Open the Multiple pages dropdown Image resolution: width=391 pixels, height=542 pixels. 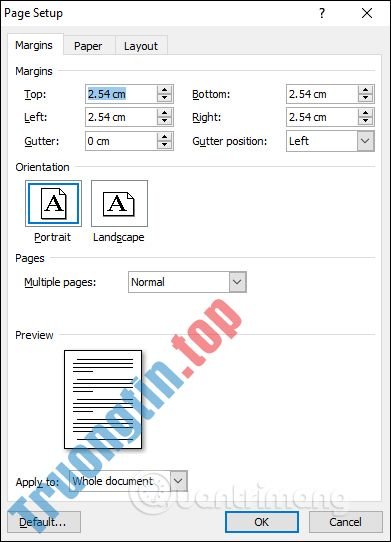point(187,282)
